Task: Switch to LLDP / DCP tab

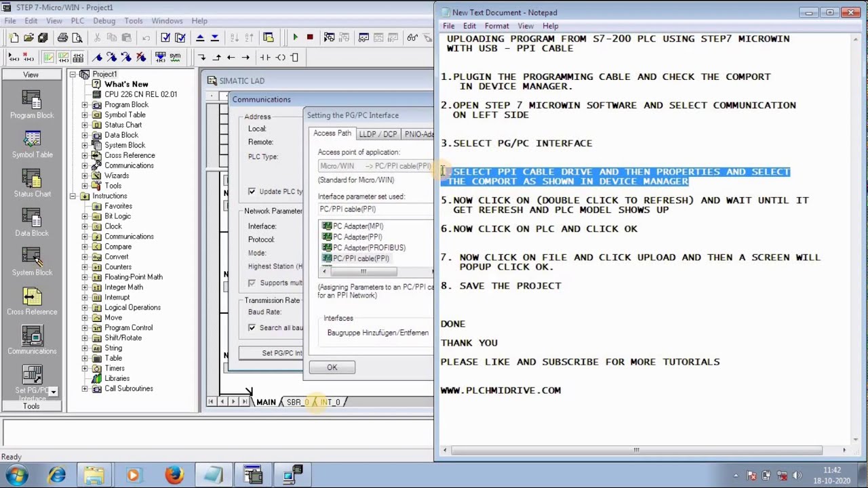Action: (378, 134)
